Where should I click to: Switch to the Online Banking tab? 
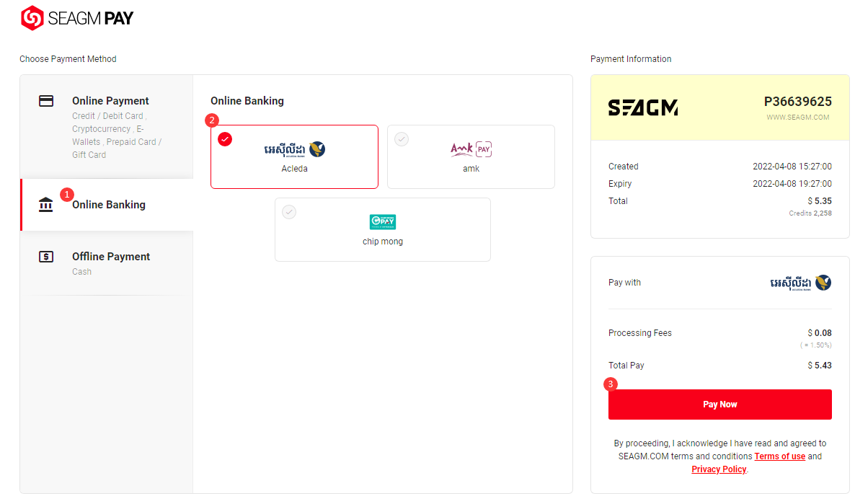click(107, 205)
